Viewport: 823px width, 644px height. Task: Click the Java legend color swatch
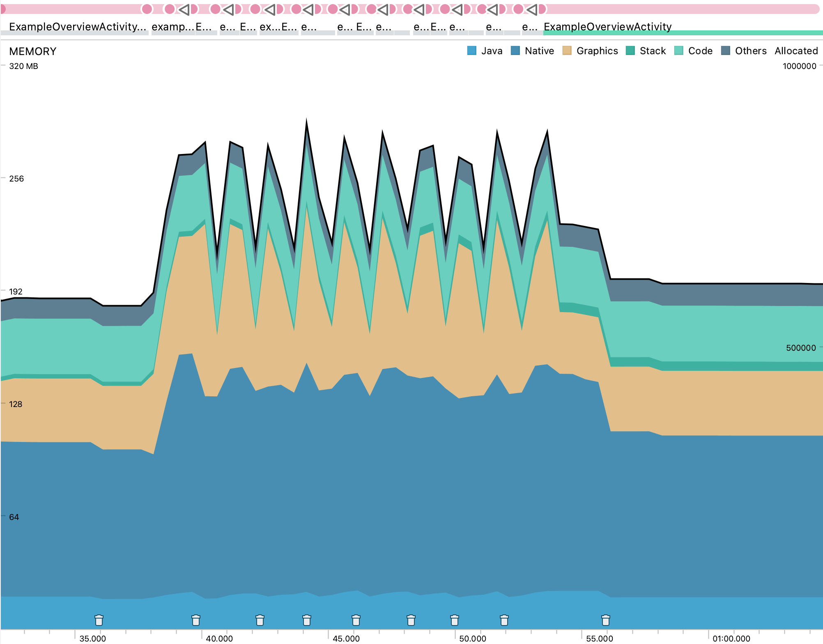[472, 51]
